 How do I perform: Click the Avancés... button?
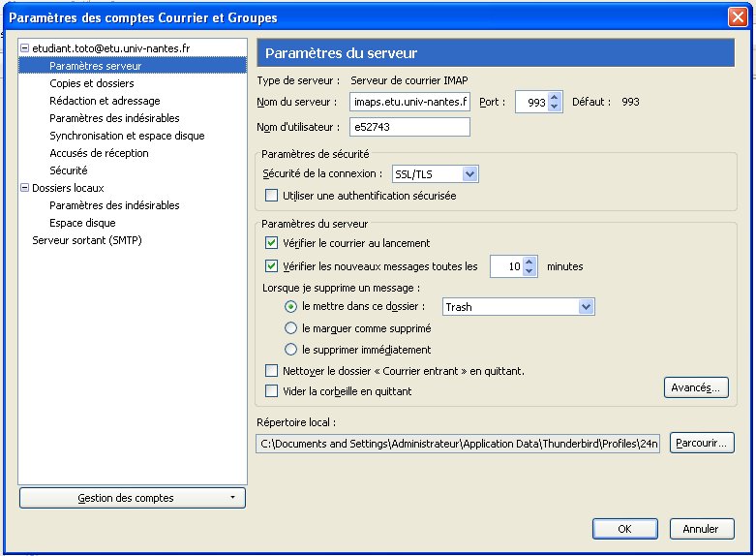(695, 388)
